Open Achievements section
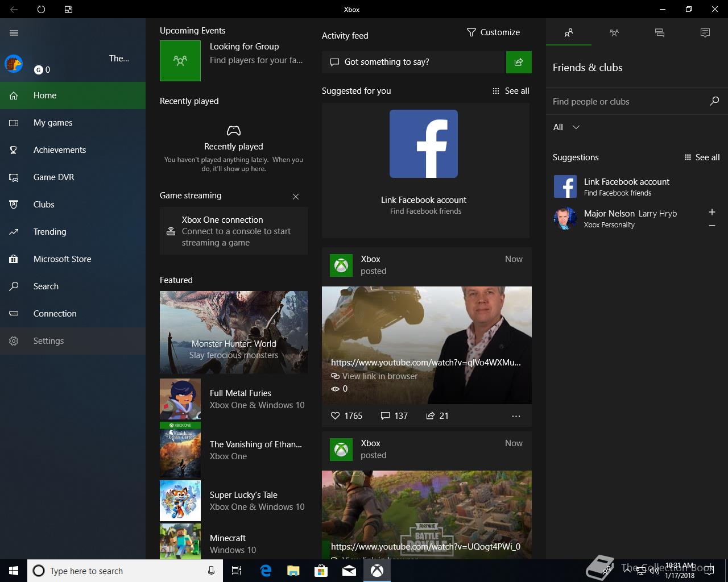Screen dimensions: 728x582 (73, 150)
